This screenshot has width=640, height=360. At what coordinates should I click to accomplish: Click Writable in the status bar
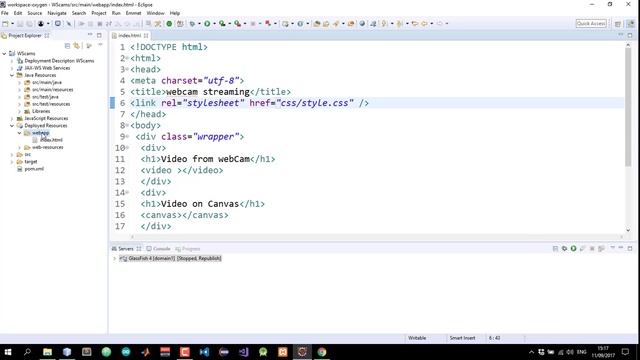pos(417,338)
